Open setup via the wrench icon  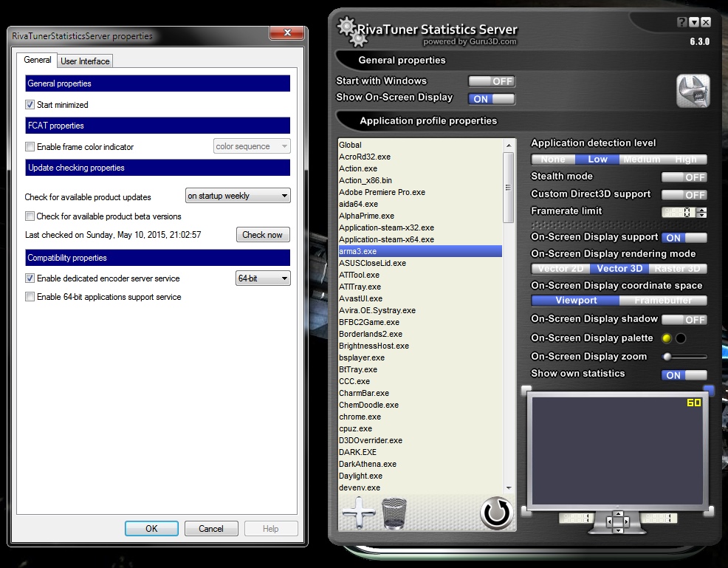point(693,91)
